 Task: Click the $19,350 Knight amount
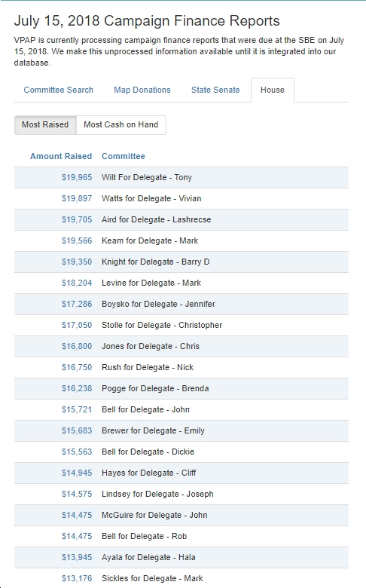(x=76, y=262)
